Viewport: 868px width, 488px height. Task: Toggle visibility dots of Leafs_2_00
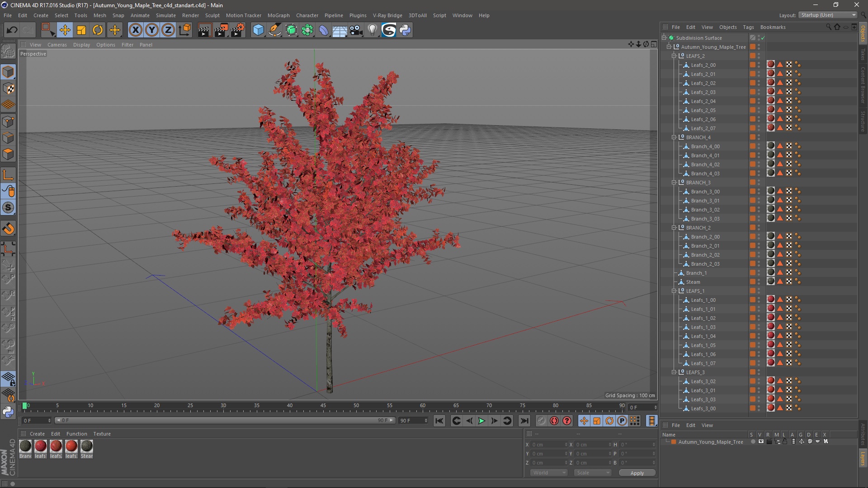(759, 65)
